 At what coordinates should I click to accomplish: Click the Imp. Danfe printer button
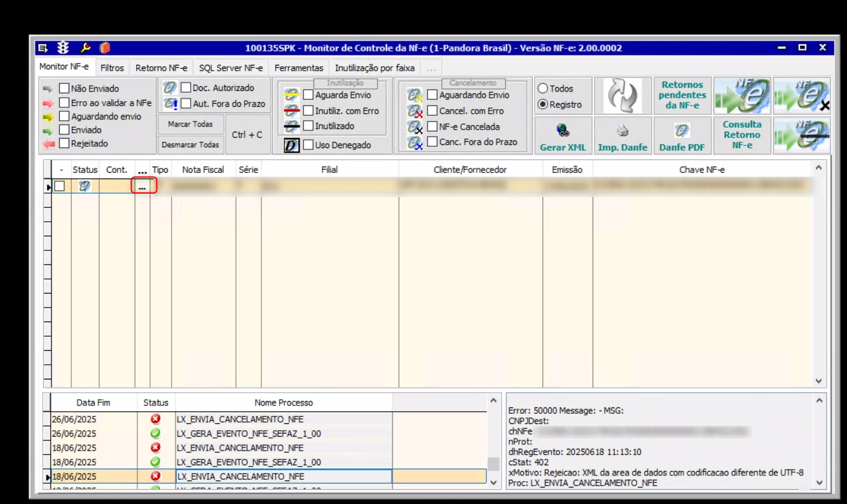coord(623,135)
